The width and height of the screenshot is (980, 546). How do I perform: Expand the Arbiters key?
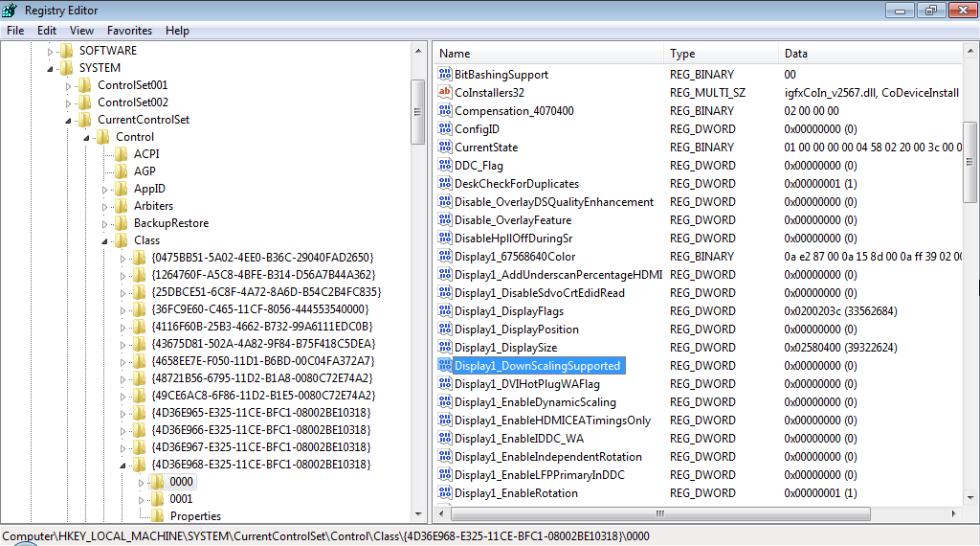(104, 206)
